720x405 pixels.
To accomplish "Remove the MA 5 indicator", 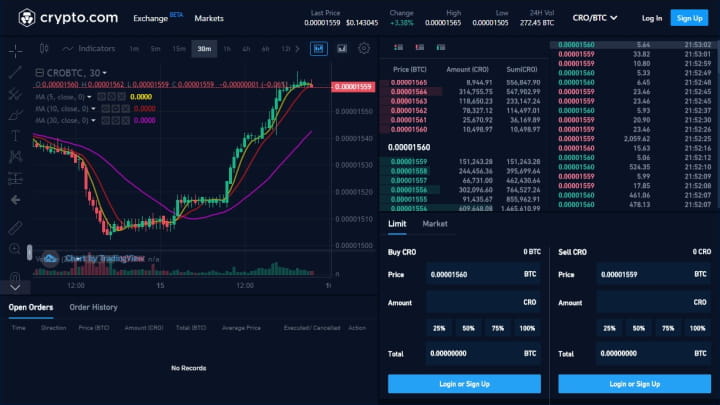I will (121, 97).
